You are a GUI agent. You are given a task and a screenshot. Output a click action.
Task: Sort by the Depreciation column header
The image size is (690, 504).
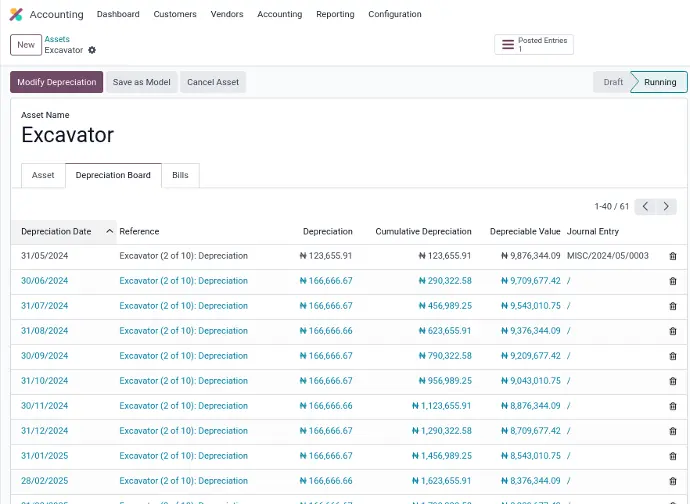(x=328, y=232)
